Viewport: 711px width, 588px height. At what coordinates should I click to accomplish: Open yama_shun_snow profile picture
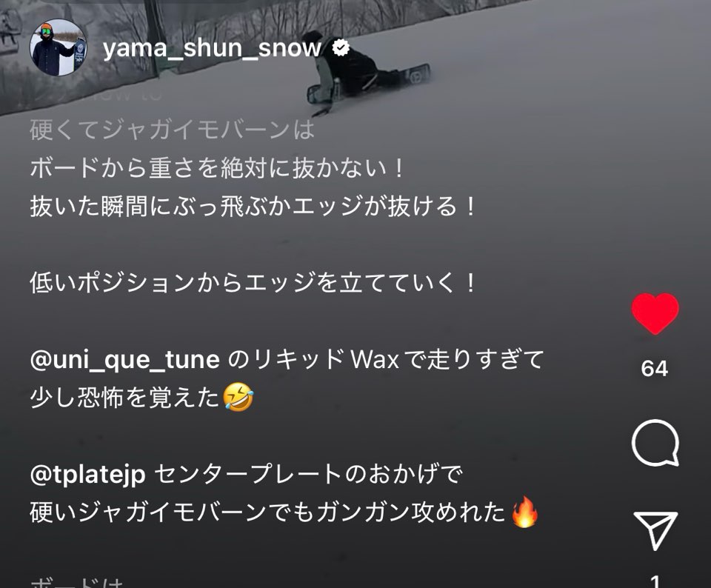coord(58,47)
